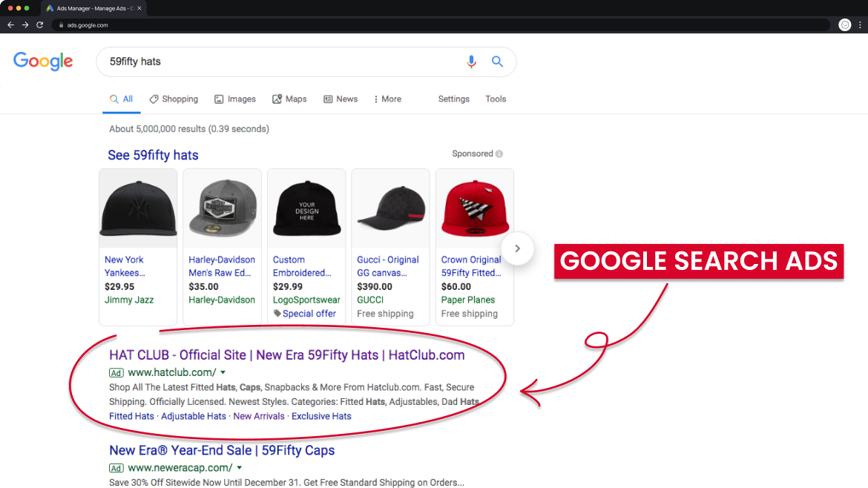Click the Fitted Hats sitelink
The height and width of the screenshot is (488, 868).
click(131, 416)
